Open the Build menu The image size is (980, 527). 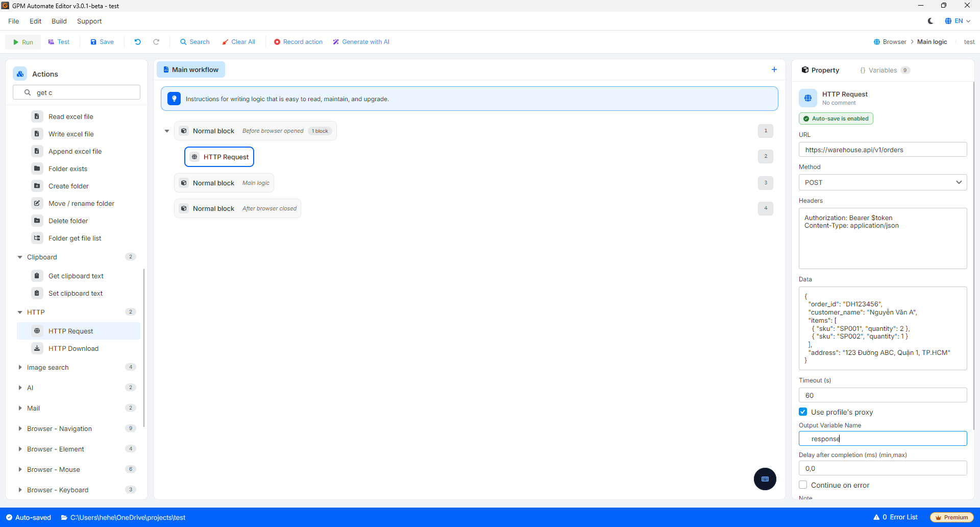(x=59, y=21)
